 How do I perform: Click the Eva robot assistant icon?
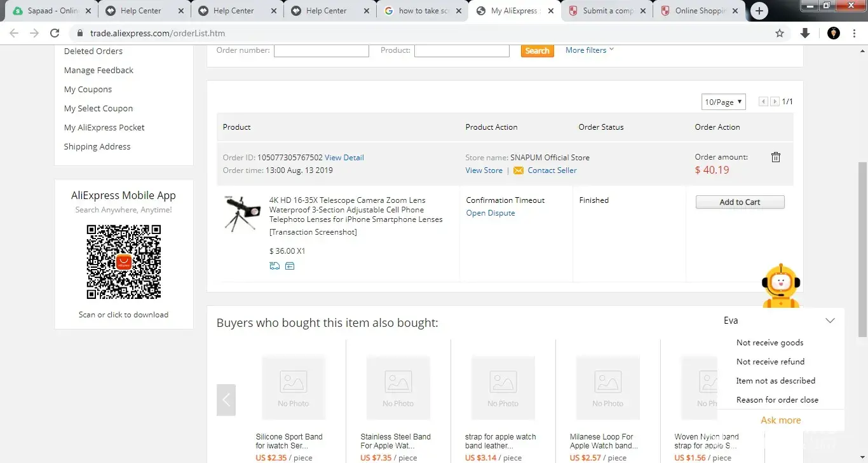click(x=780, y=286)
